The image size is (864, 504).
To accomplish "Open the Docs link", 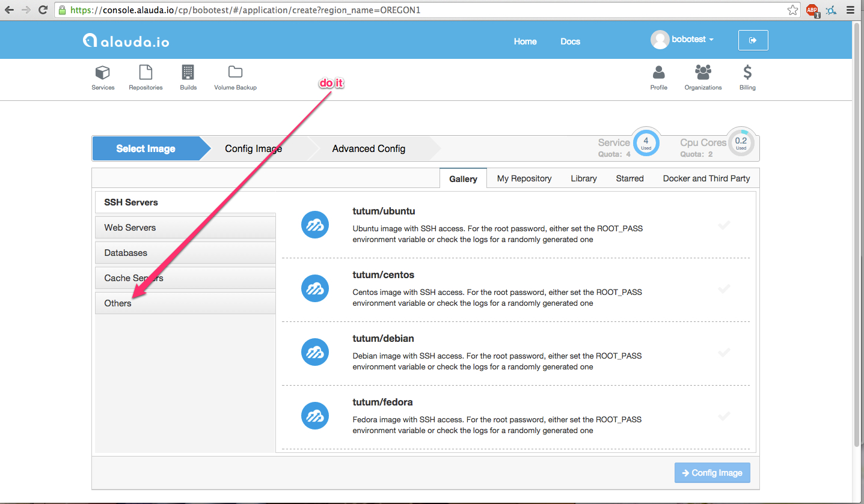I will pyautogui.click(x=570, y=41).
